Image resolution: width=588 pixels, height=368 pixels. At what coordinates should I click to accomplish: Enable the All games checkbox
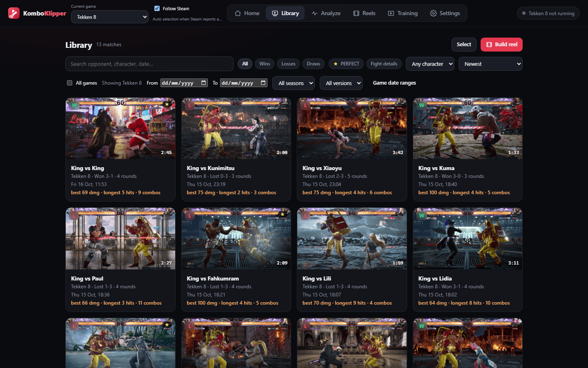pos(69,83)
